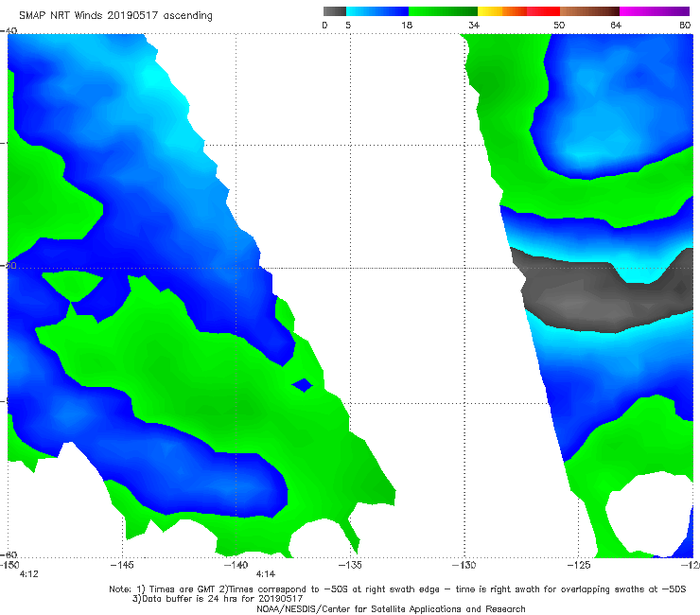Click the dark gray low-wind band on the map
700x615 pixels.
[603, 297]
